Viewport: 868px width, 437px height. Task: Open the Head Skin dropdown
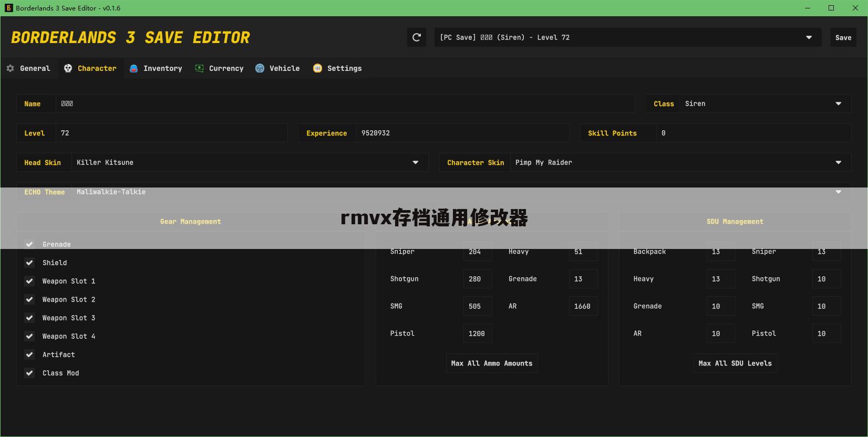(x=250, y=162)
